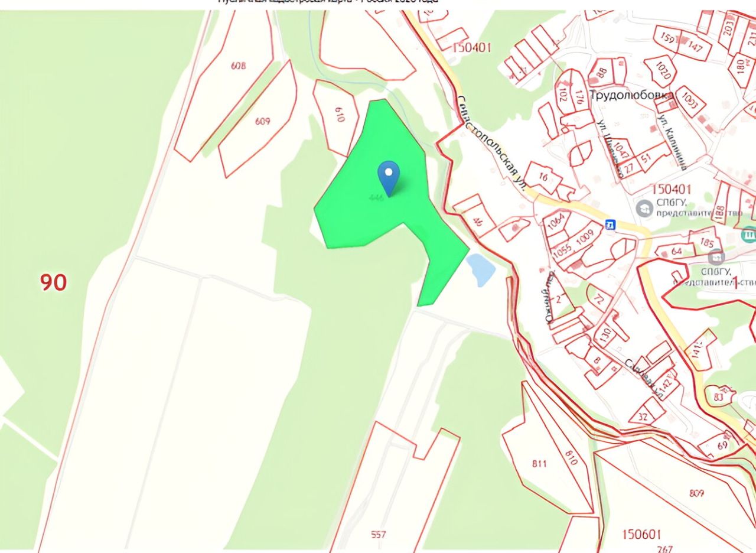Click the green circular Ш icon

(x=750, y=233)
